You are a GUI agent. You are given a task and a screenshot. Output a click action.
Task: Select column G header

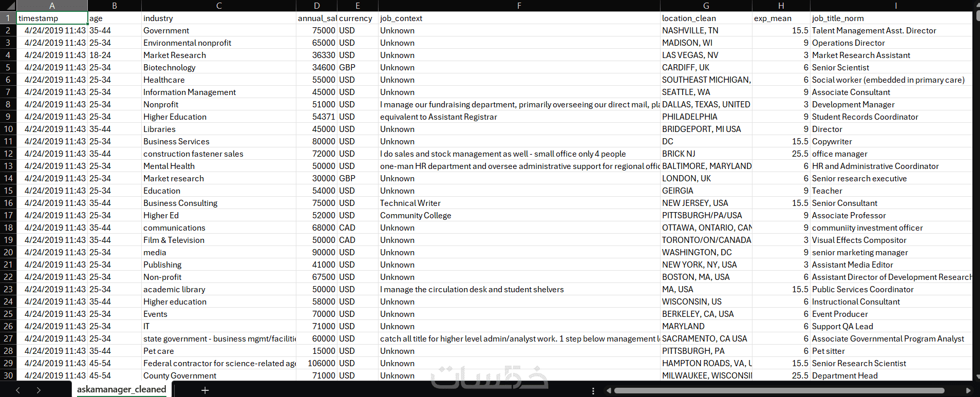(706, 6)
